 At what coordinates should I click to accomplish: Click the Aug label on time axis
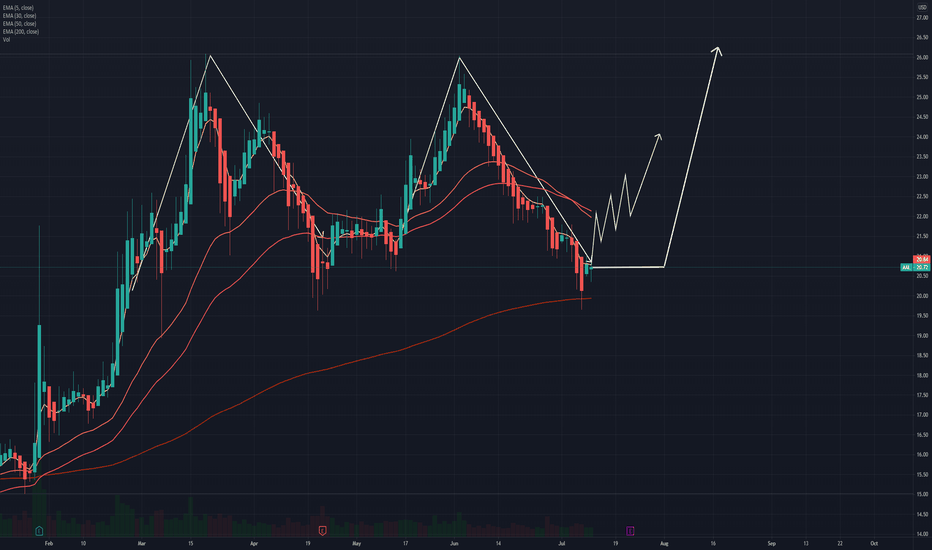pyautogui.click(x=664, y=543)
